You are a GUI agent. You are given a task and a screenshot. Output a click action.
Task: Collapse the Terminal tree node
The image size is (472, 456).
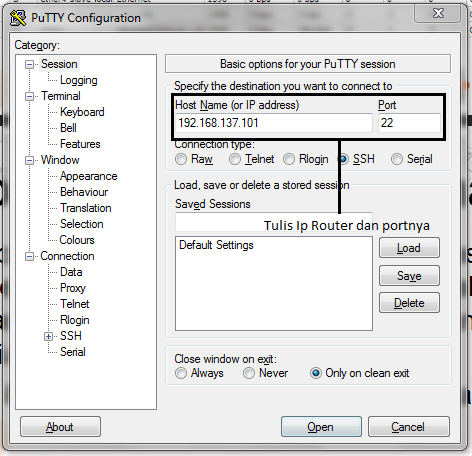(30, 97)
